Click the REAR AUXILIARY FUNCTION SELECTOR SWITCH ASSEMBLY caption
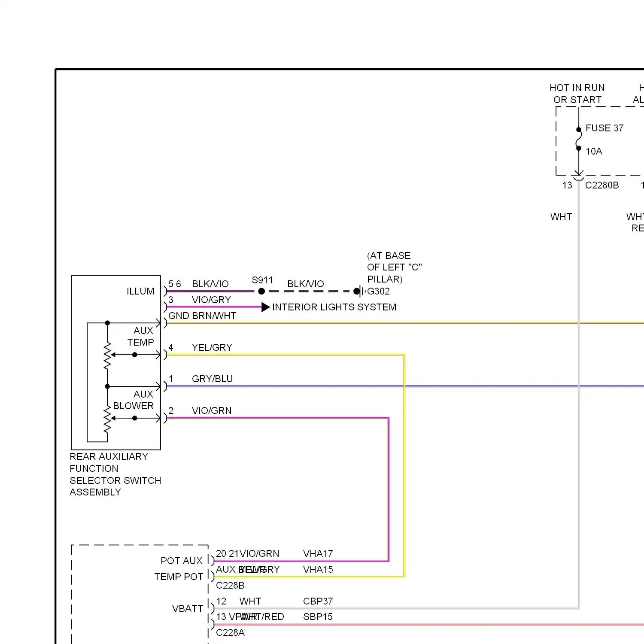 (115, 474)
